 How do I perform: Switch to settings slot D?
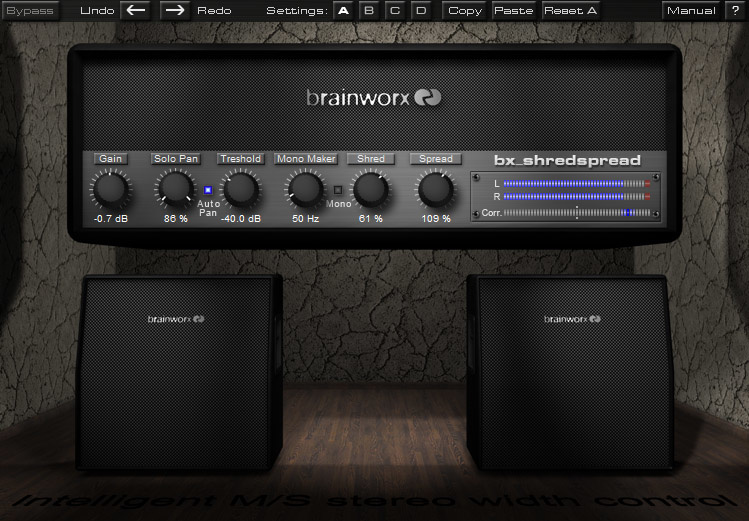(421, 11)
